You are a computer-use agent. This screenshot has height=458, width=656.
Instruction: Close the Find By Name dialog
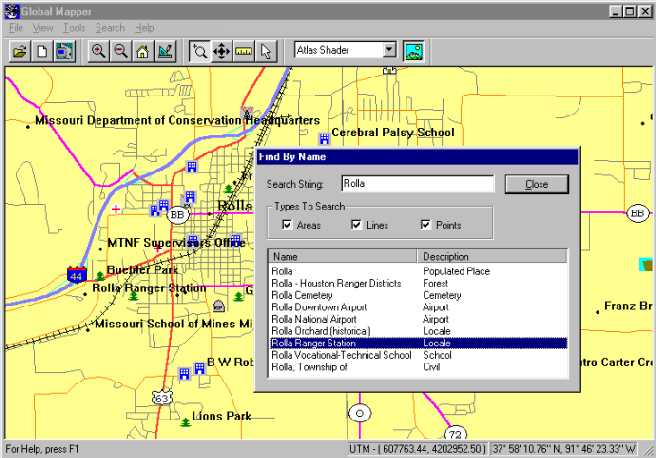[537, 184]
